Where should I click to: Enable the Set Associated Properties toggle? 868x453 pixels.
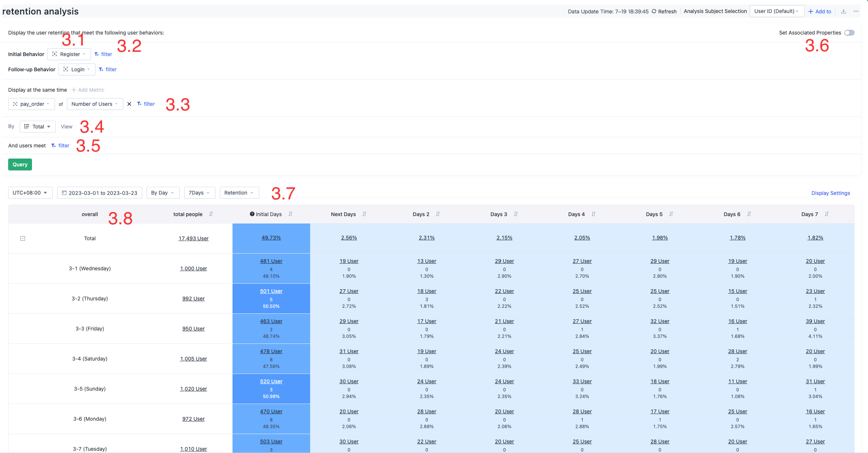tap(849, 33)
